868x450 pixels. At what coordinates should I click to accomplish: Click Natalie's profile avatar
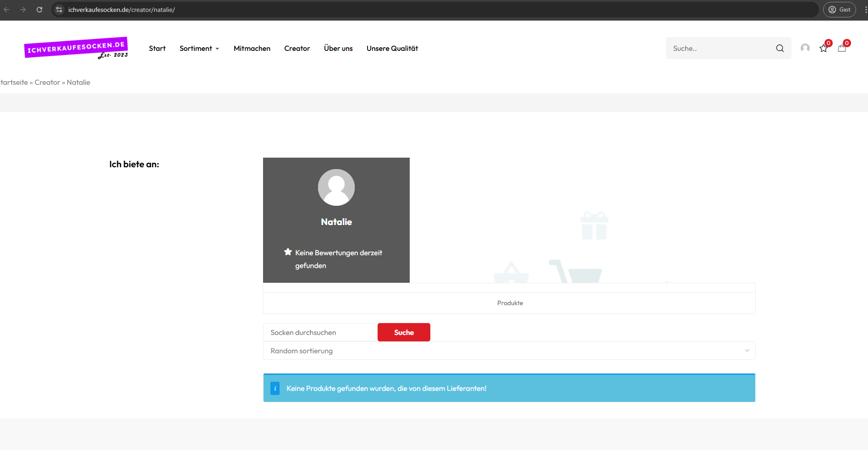click(x=336, y=187)
